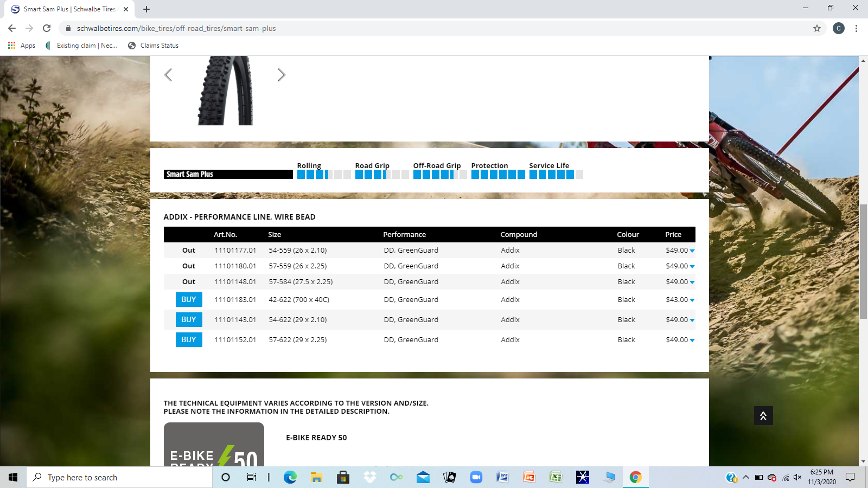
Task: Open the Chrome profile avatar icon
Action: [838, 28]
